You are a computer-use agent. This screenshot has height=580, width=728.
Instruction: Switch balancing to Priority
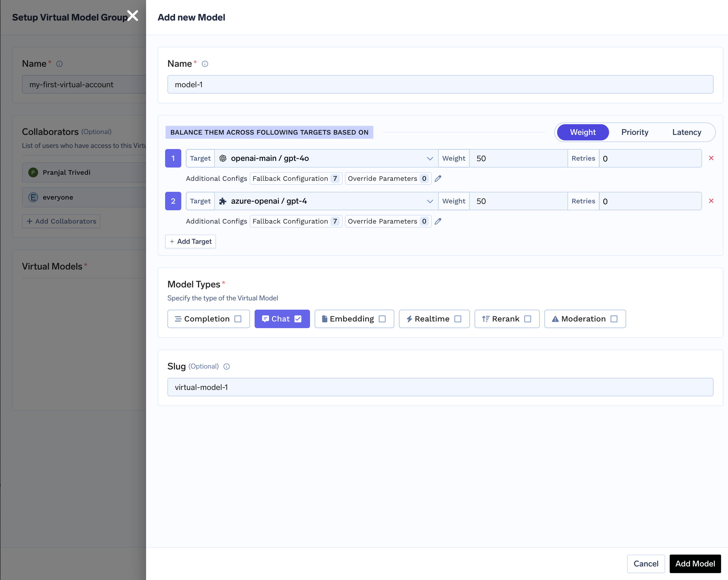(635, 132)
